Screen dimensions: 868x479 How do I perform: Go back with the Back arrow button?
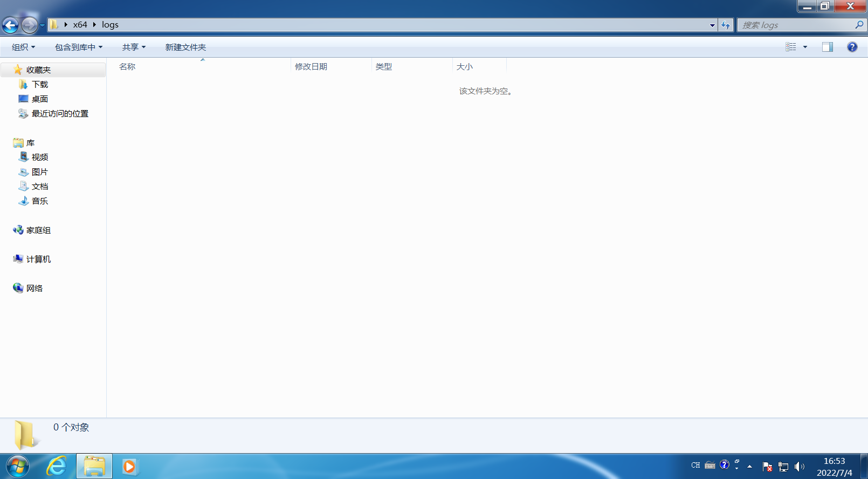click(x=10, y=25)
